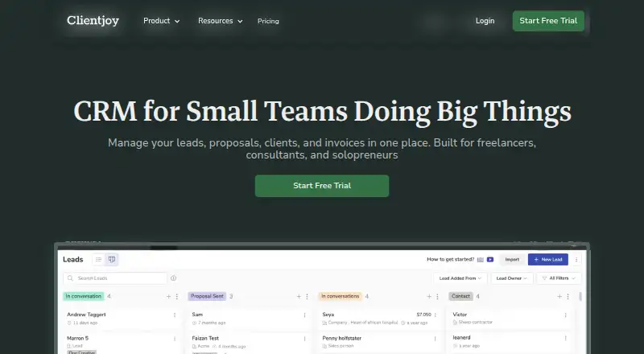Open options for Victor card
Viewport: 644px width, 354px height.
pos(566,315)
